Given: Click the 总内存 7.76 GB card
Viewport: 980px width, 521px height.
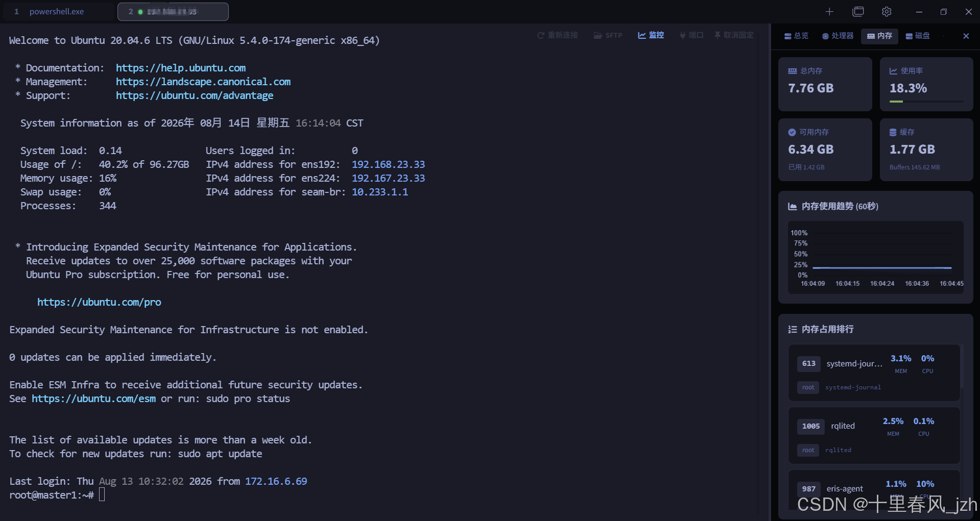Looking at the screenshot, I should pos(825,84).
